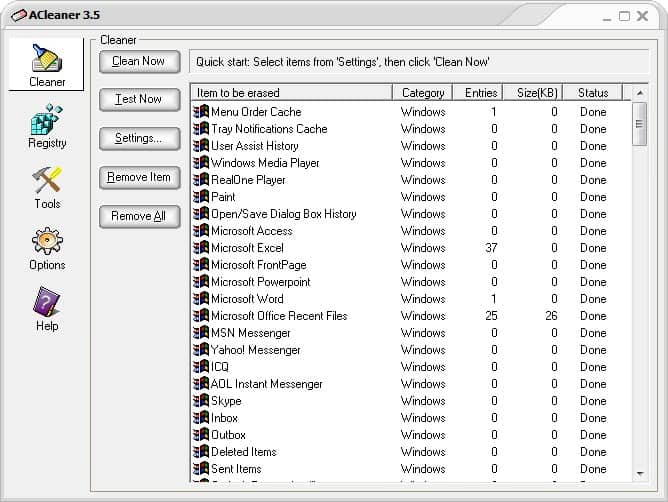Screen dimensions: 668x502
Task: Click the scrollbar up arrow
Action: 640,93
